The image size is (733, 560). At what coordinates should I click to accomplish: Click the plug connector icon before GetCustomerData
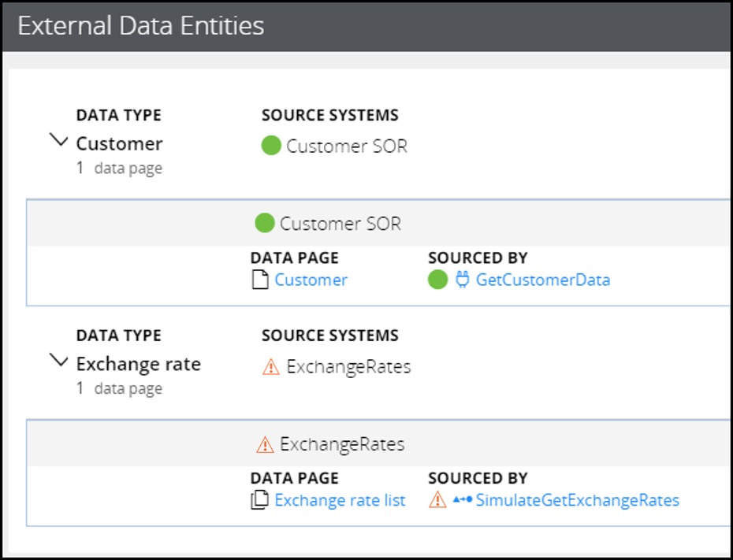[463, 280]
